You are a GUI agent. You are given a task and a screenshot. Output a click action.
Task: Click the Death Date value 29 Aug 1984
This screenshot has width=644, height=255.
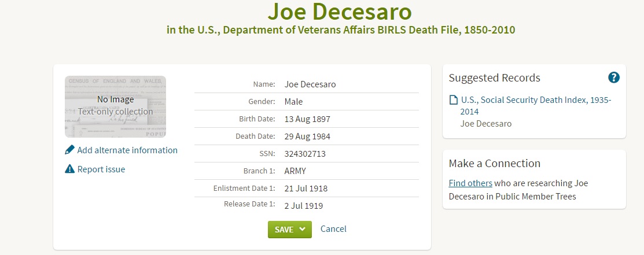pos(307,136)
